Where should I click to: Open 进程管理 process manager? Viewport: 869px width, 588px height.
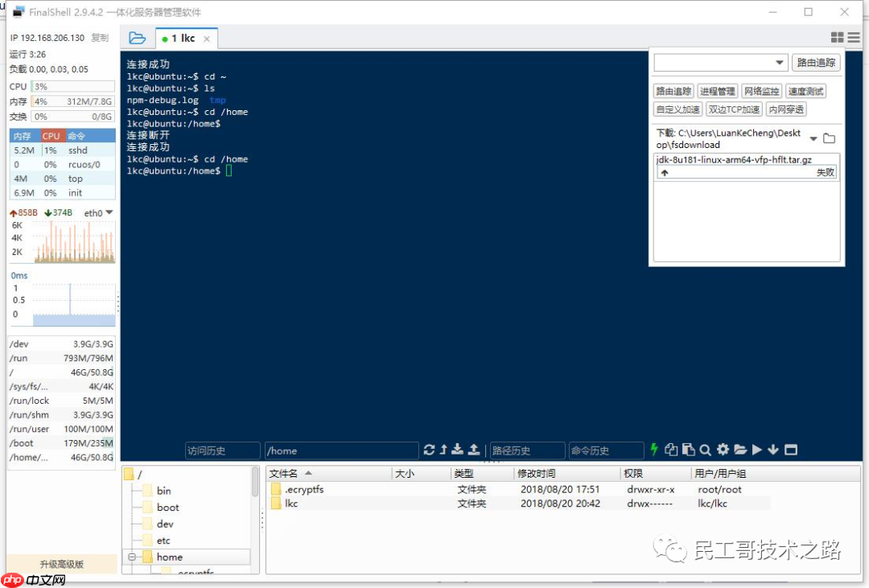pos(717,92)
